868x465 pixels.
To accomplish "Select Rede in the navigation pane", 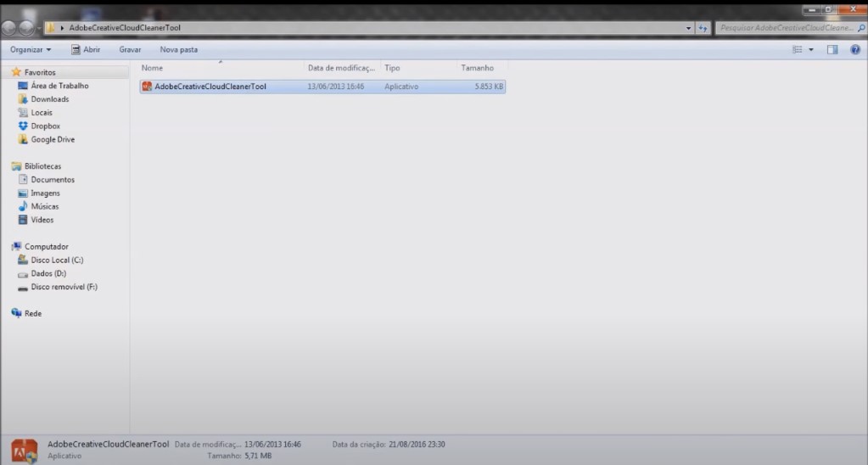I will (x=32, y=313).
